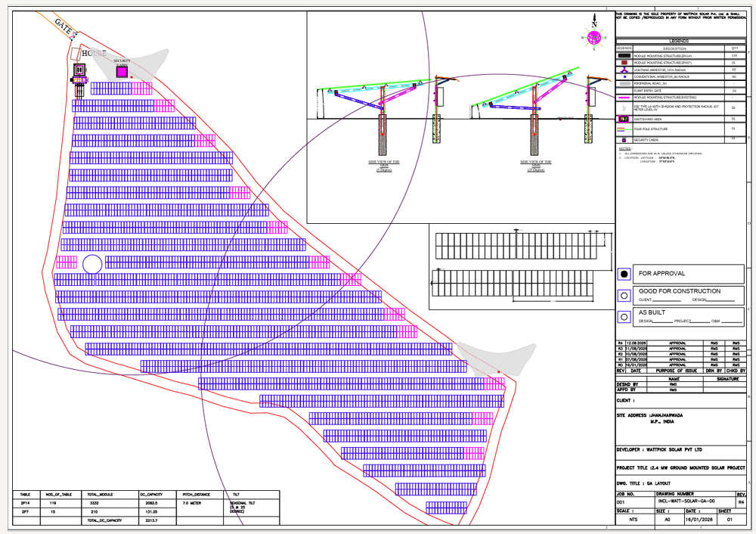Screen dimensions: 756x534
Task: Click the security cabin legend symbol
Action: pyautogui.click(x=624, y=140)
